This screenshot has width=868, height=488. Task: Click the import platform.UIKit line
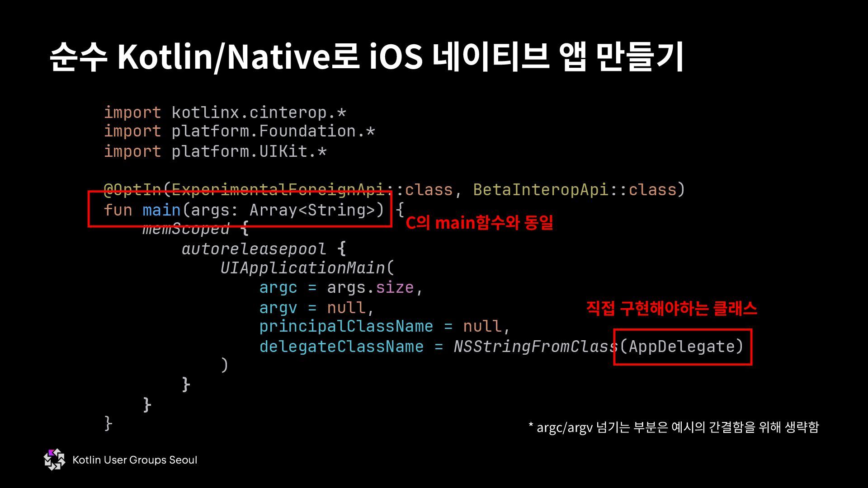tap(215, 151)
